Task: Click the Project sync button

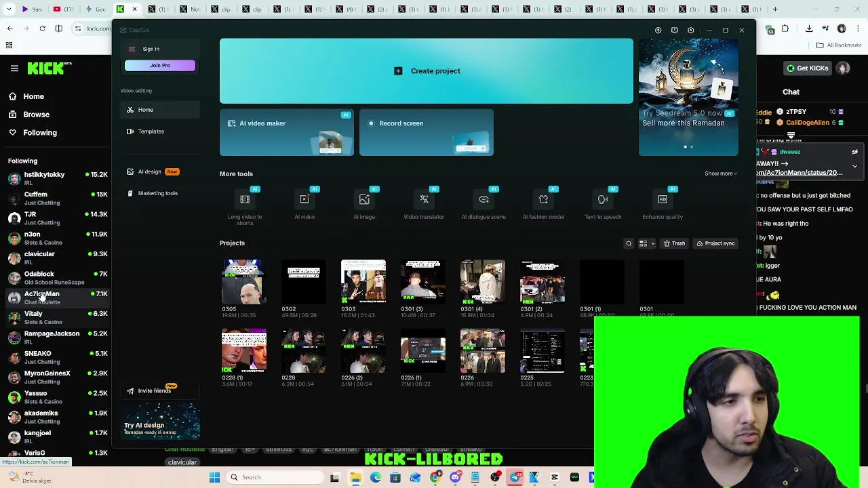Action: click(715, 243)
